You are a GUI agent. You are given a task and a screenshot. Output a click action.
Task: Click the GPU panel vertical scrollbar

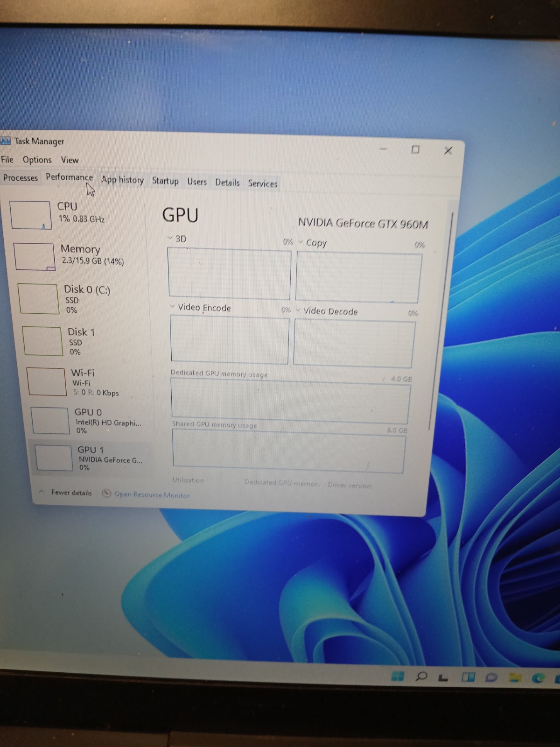[x=440, y=322]
